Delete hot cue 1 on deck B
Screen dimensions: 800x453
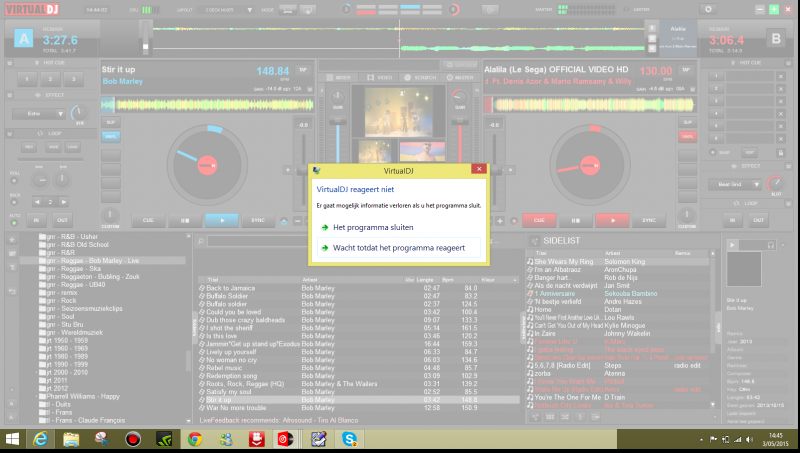point(781,77)
